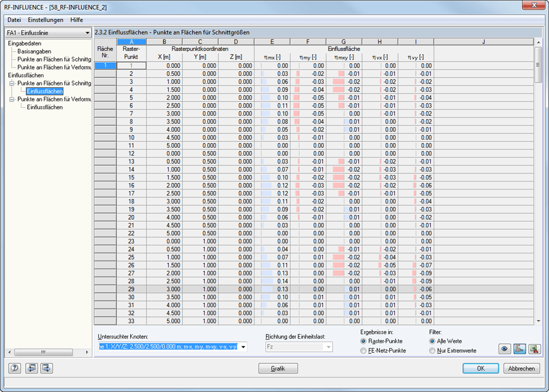This screenshot has height=392, width=549.
Task: Click the ηmxy [-] column heading
Action: coord(344,57)
